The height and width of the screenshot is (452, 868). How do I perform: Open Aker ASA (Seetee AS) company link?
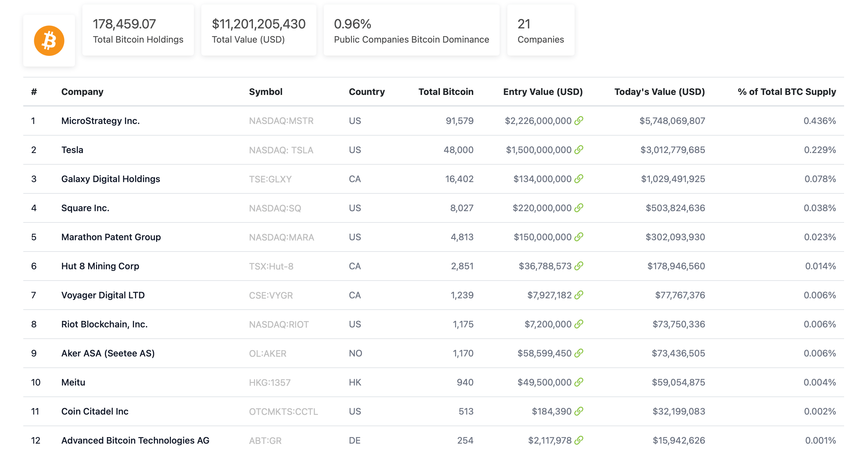coord(108,354)
